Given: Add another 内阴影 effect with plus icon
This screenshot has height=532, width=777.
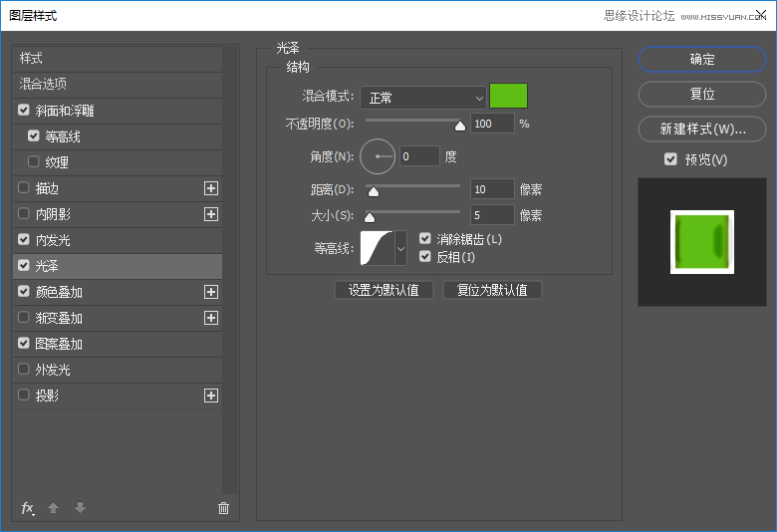Looking at the screenshot, I should [211, 214].
